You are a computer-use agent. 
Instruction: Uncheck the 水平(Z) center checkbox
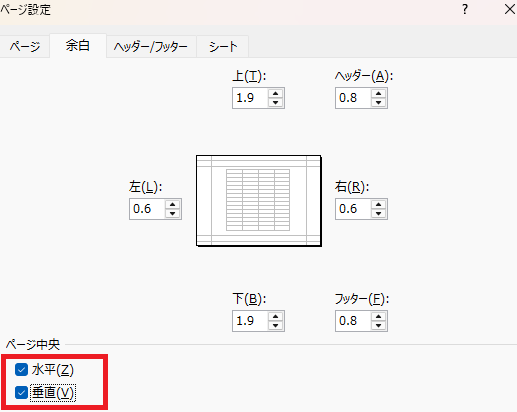[21, 370]
